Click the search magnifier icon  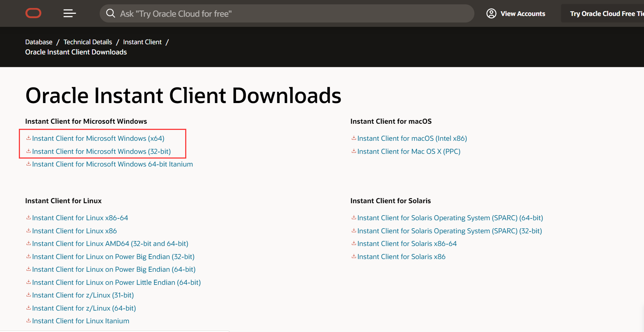(x=111, y=13)
